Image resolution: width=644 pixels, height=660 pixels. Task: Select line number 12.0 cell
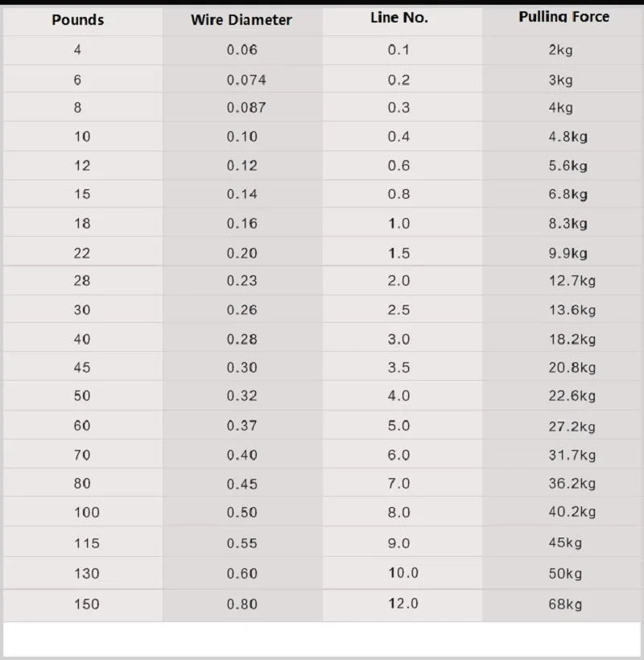(x=402, y=604)
